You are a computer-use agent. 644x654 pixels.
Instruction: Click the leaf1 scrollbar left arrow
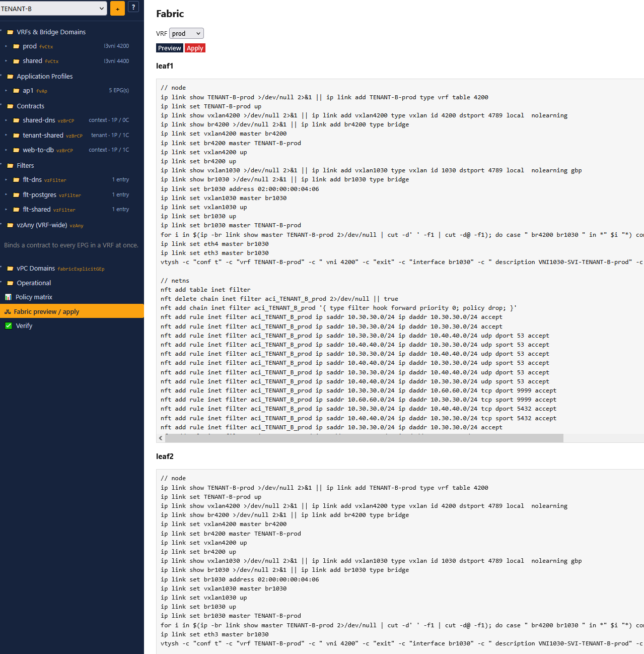(161, 438)
